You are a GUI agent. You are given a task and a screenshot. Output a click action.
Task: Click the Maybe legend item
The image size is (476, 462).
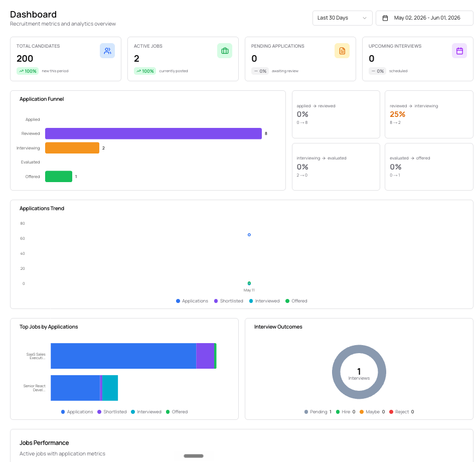[372, 412]
